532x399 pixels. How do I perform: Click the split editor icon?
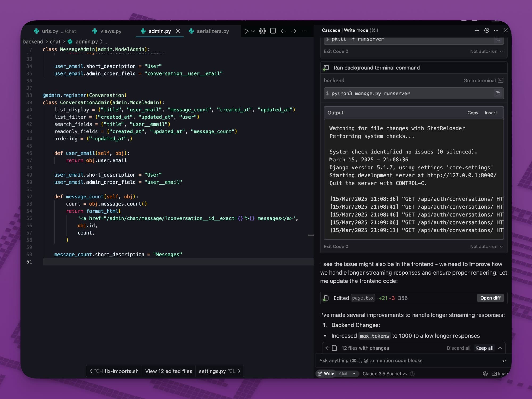[273, 31]
